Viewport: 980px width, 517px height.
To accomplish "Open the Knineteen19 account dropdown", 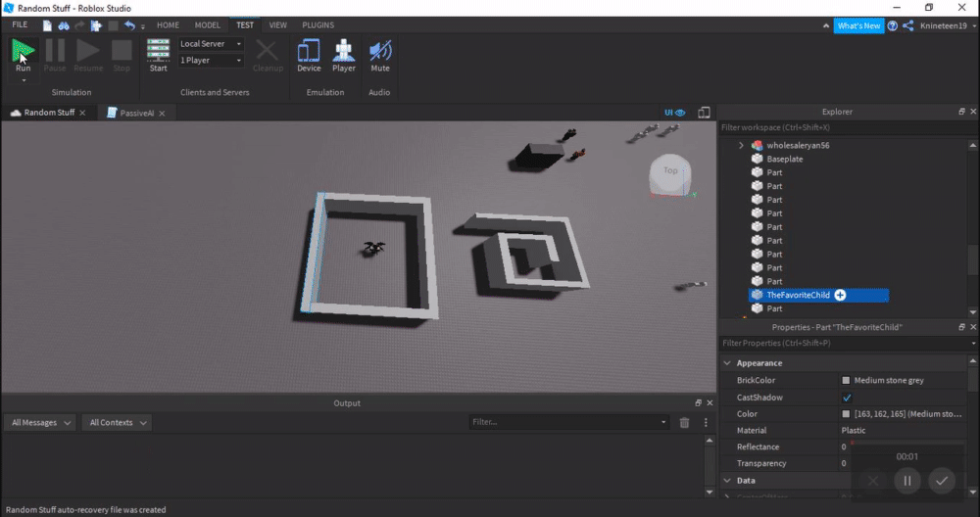I will pyautogui.click(x=948, y=25).
